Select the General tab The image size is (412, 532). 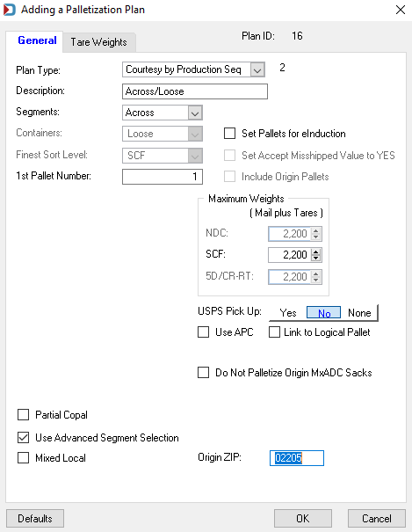[x=37, y=40]
